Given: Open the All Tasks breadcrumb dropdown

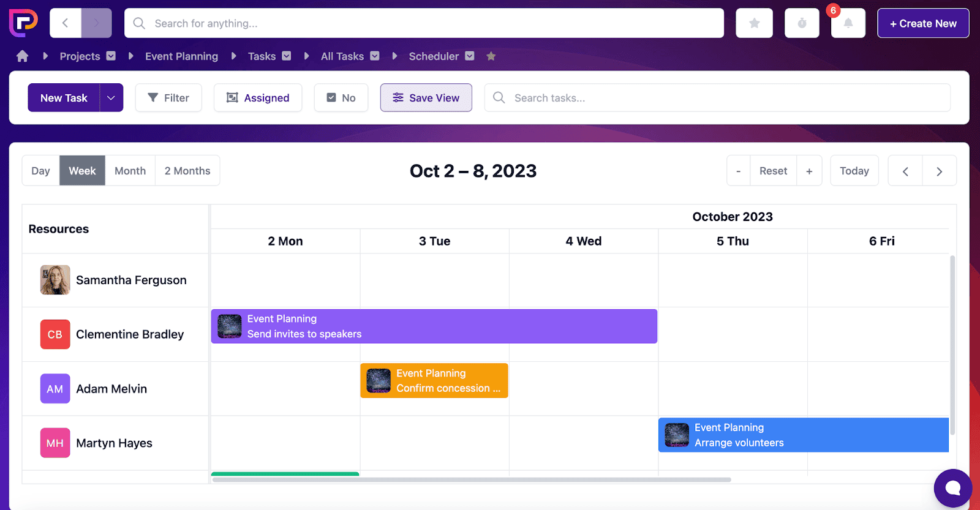Looking at the screenshot, I should (x=375, y=56).
